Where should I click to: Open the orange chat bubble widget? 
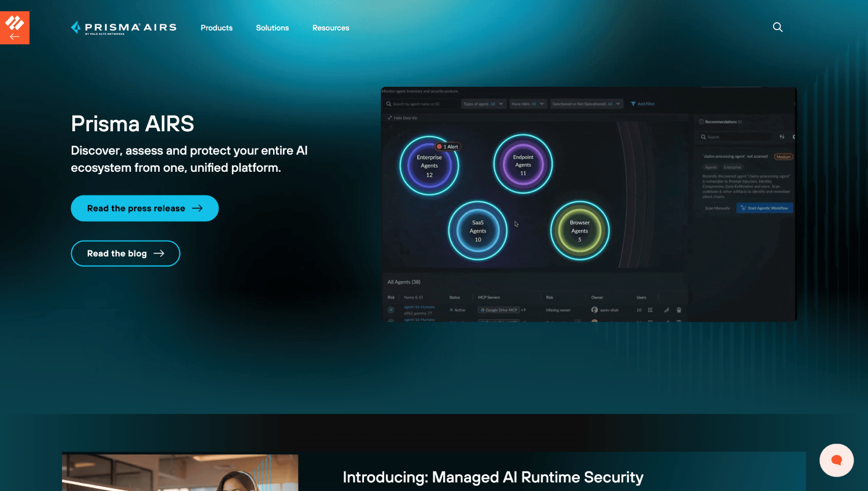pyautogui.click(x=836, y=460)
